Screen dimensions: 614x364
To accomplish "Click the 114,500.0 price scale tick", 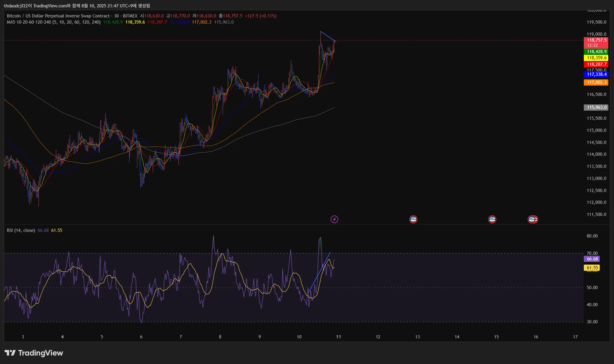I will [x=596, y=143].
